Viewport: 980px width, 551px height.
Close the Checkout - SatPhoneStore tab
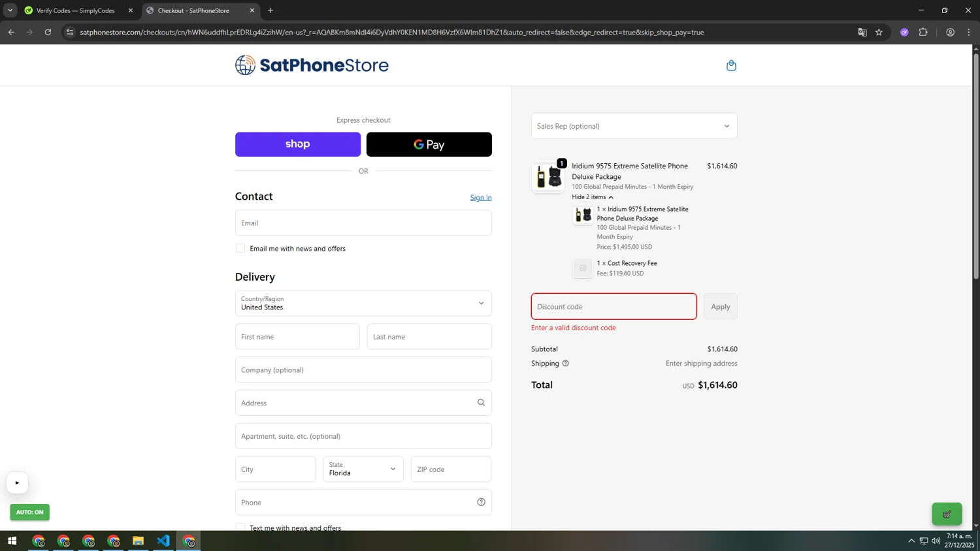(x=252, y=10)
